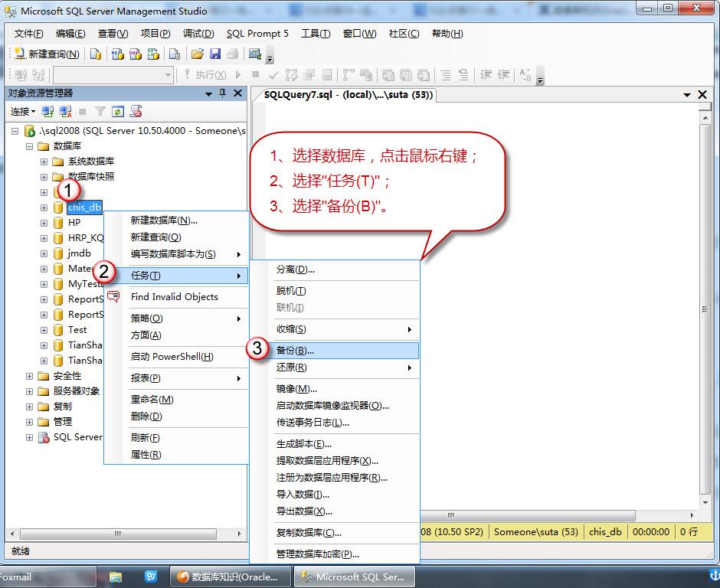Close the Object Explorer pane
This screenshot has height=588, width=720.
[x=238, y=93]
